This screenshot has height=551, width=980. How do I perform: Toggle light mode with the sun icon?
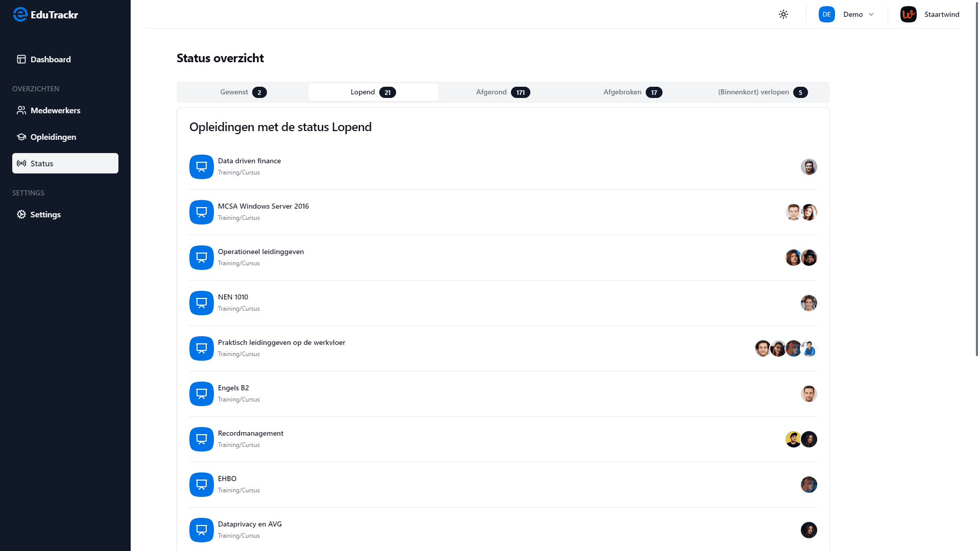point(783,14)
